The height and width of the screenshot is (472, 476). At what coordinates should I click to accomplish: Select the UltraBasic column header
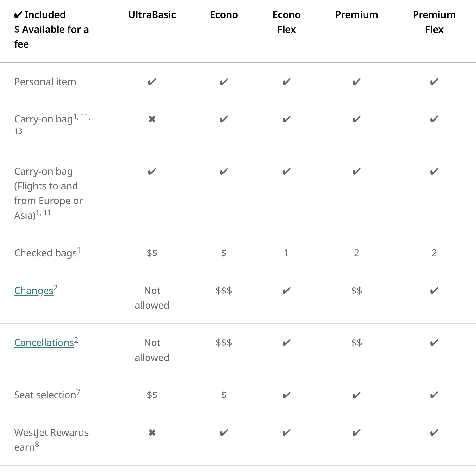[x=152, y=15]
